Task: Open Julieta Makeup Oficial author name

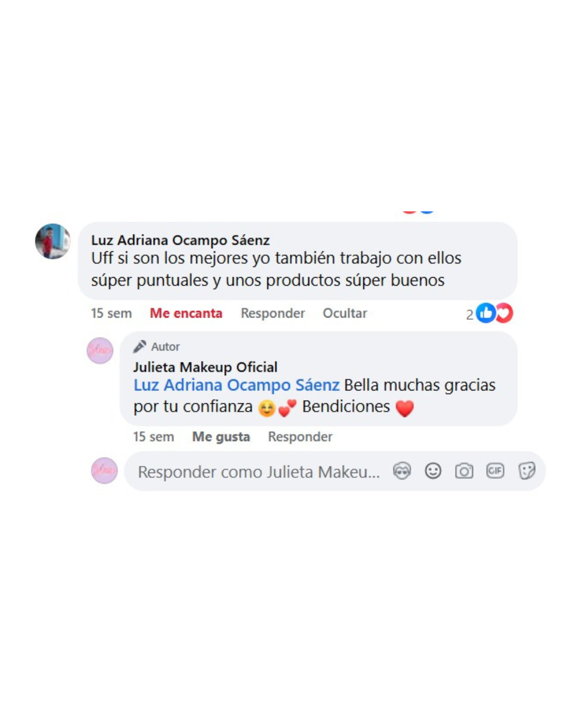Action: 205,367
